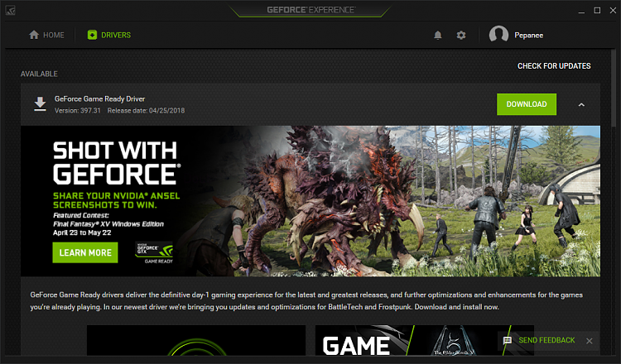Viewport: 621px width, 364px height.
Task: Open Send Feedback
Action: coord(546,340)
